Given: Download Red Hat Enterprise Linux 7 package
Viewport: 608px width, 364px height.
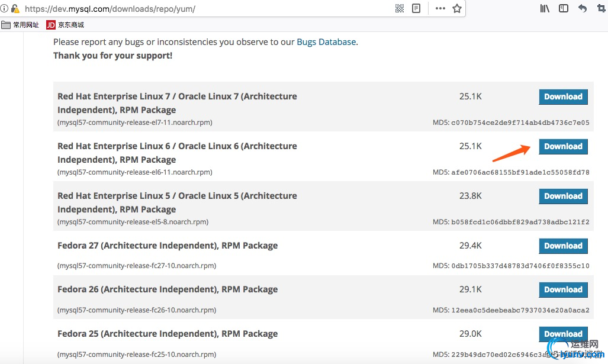Looking at the screenshot, I should 563,97.
